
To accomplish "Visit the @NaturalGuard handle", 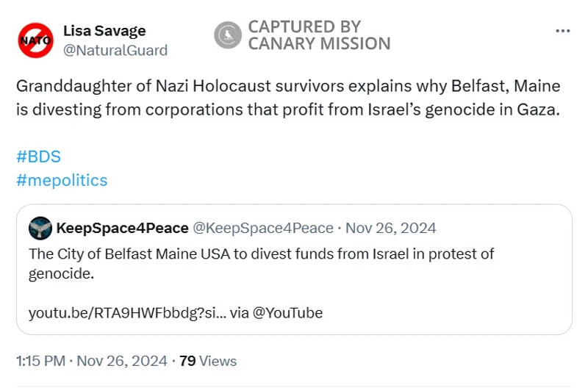I will (x=115, y=50).
